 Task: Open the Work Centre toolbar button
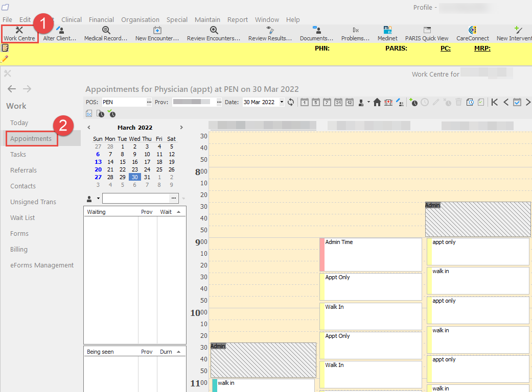tap(19, 34)
